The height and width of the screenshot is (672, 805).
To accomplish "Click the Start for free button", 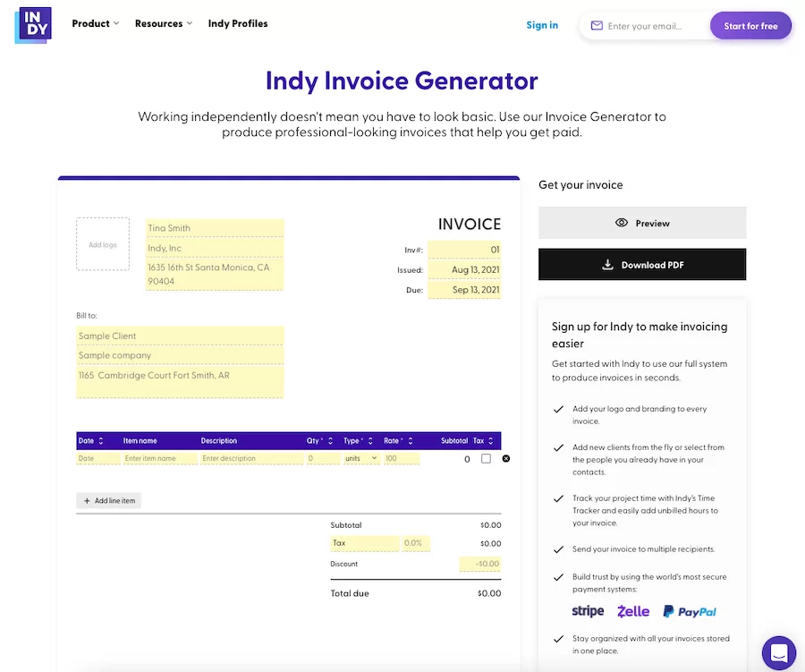I will click(750, 26).
